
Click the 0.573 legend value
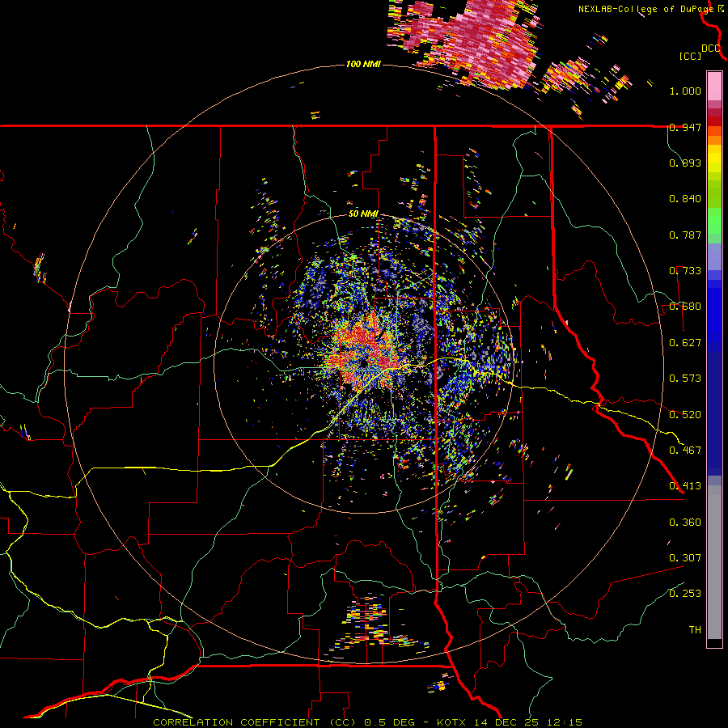point(685,379)
